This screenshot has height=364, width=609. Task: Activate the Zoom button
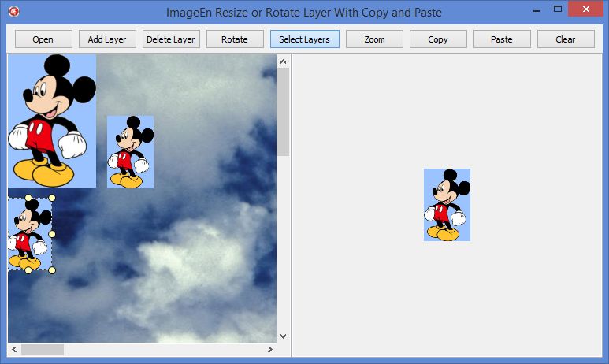(374, 39)
